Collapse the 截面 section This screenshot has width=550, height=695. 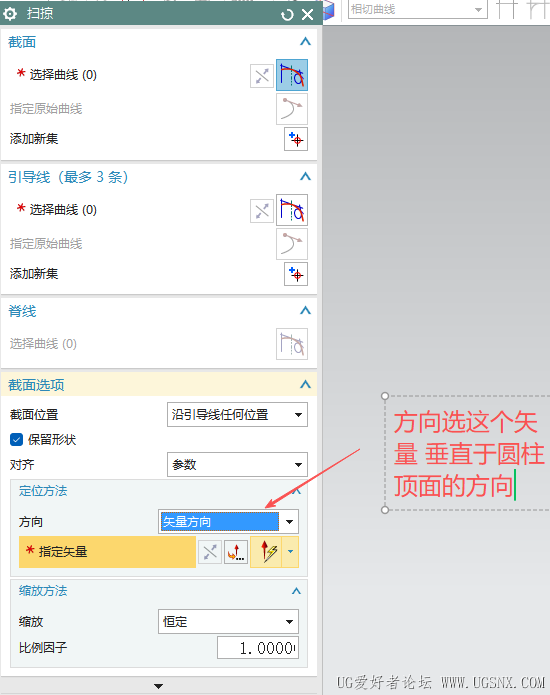[x=305, y=42]
